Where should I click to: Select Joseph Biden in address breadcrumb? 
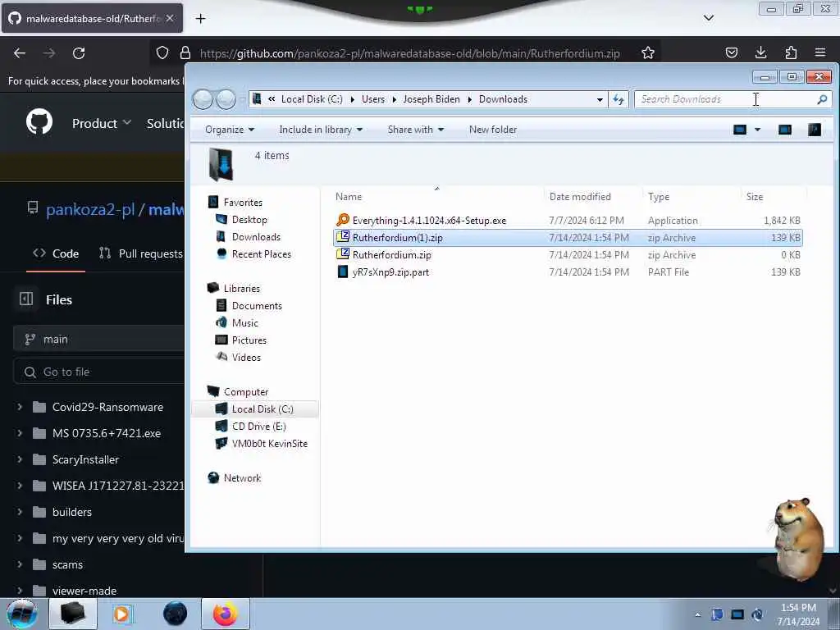coord(431,99)
